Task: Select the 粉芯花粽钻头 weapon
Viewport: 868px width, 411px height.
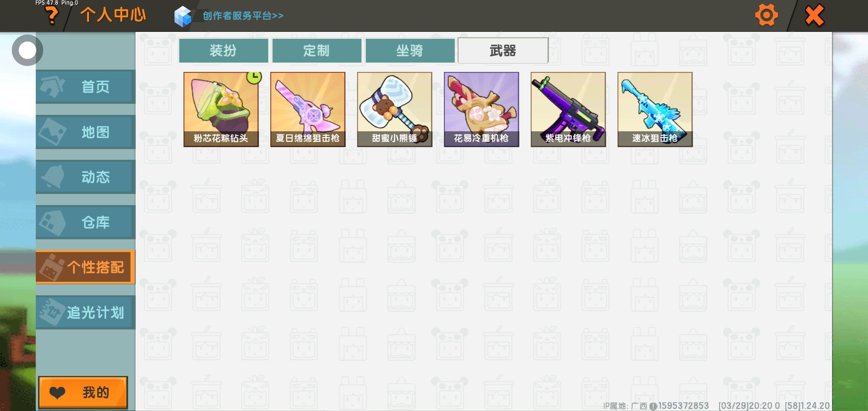Action: (221, 109)
